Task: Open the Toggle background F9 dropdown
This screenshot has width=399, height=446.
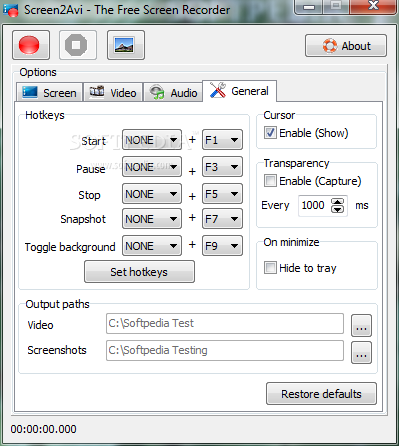Action: [222, 246]
